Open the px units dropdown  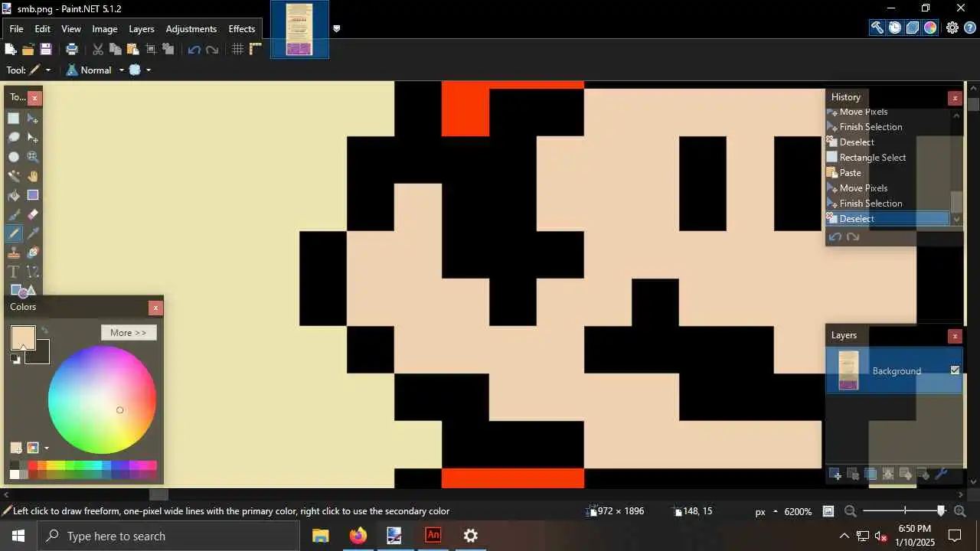[x=767, y=511]
